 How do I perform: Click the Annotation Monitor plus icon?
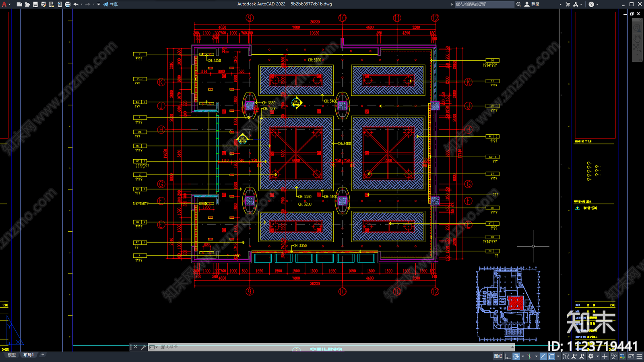point(605,356)
